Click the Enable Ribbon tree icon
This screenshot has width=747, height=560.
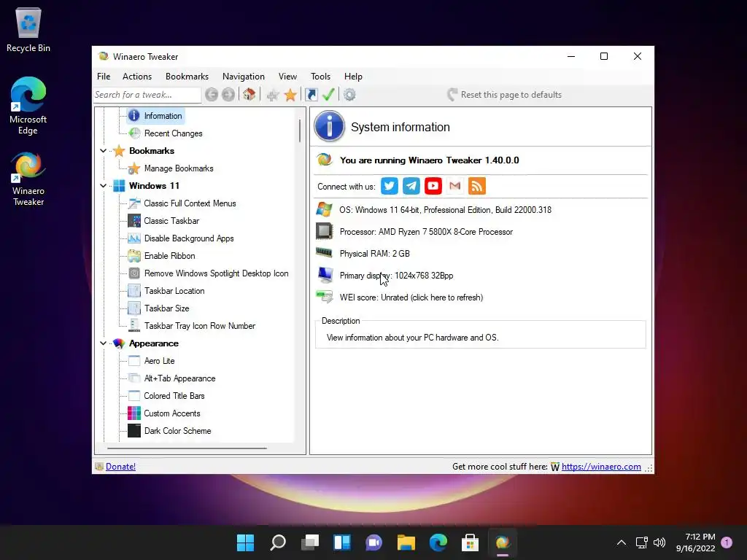tap(134, 256)
